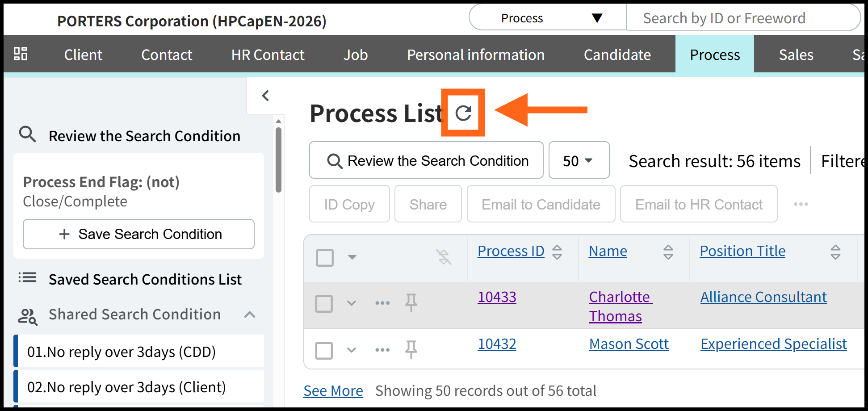Click the Save Search Condition button

138,234
